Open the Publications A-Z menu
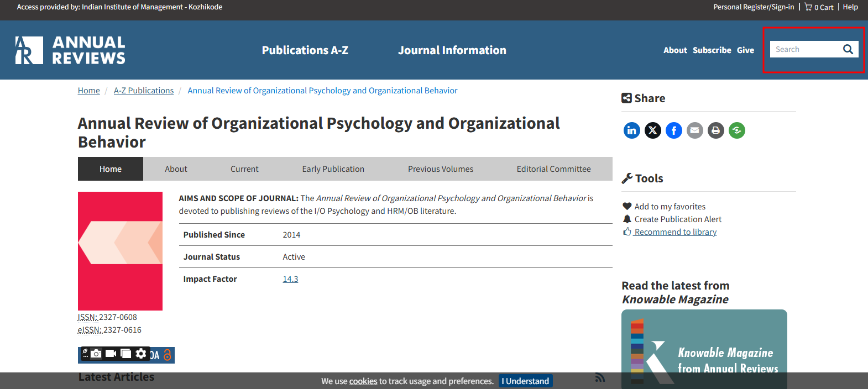Screen dimensions: 868x389 [305, 50]
